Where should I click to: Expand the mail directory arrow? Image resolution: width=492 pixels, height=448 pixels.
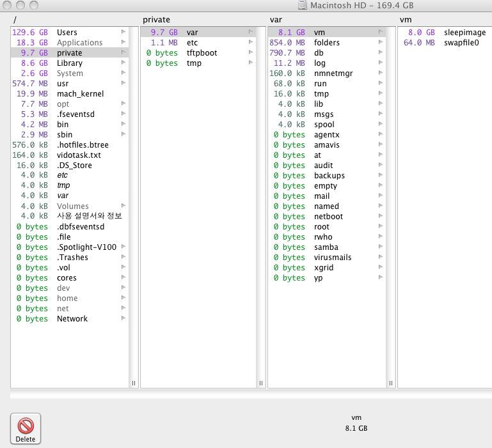pyautogui.click(x=381, y=196)
